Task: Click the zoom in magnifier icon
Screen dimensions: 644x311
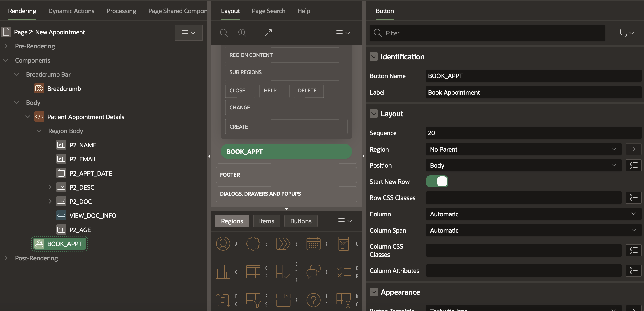Action: pyautogui.click(x=242, y=33)
